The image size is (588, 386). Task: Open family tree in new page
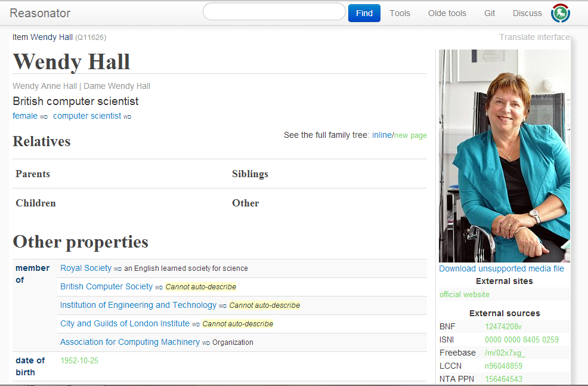coord(410,135)
